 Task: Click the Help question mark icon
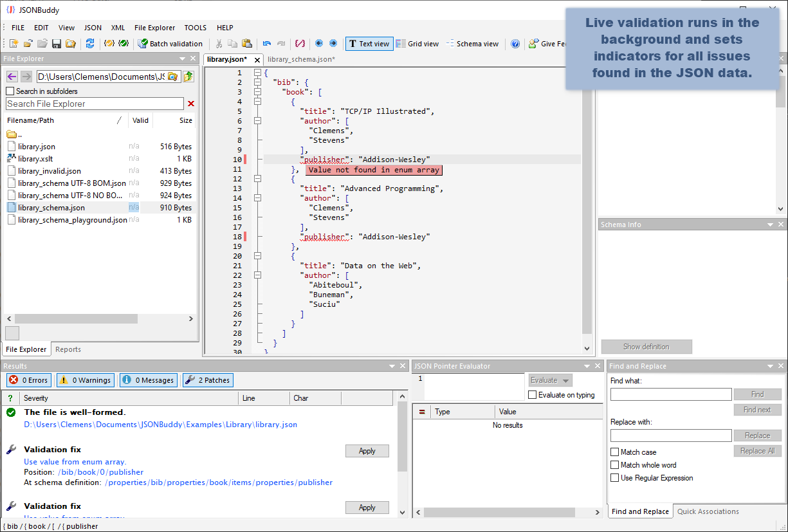[x=515, y=44]
